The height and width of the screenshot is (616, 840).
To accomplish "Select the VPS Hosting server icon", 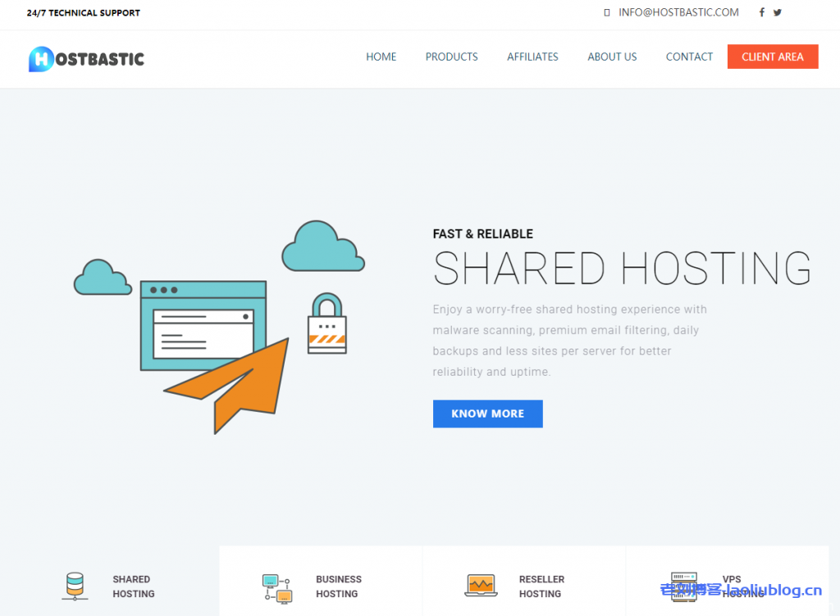I will click(683, 586).
